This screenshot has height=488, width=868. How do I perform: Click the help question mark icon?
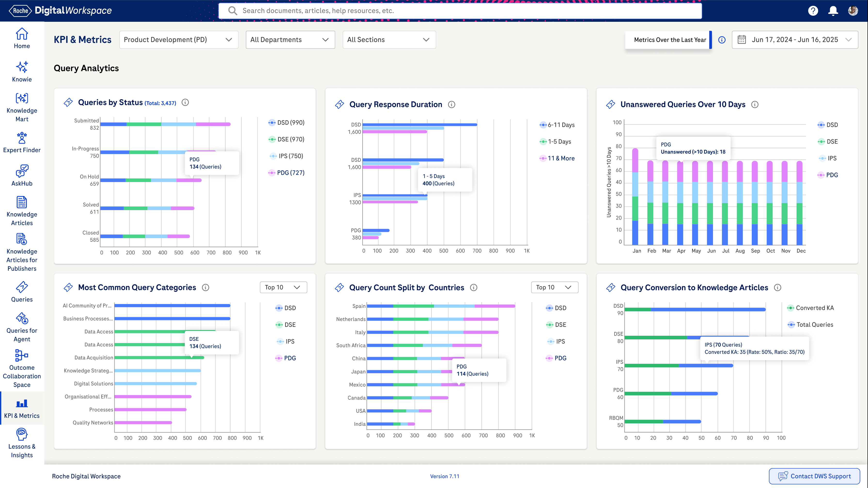click(x=813, y=11)
